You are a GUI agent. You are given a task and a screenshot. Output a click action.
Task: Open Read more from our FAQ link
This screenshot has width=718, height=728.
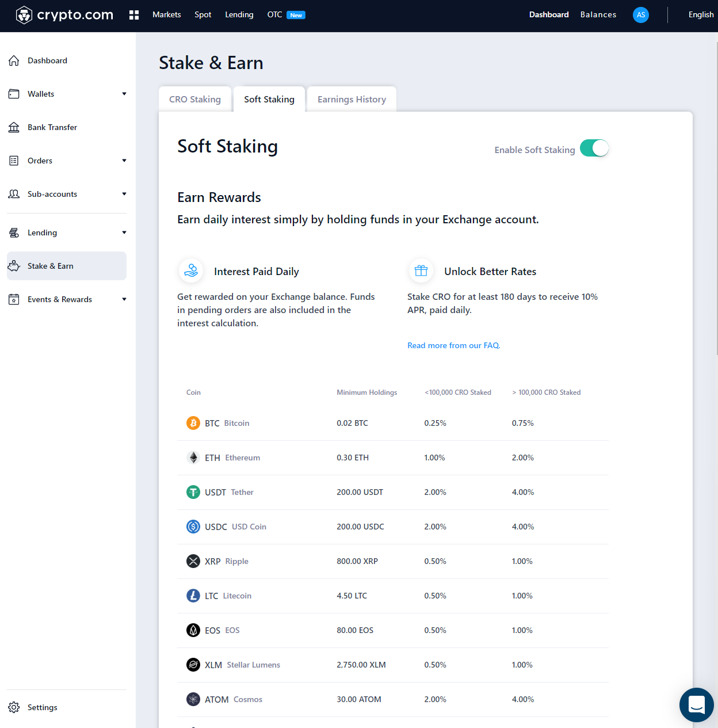454,345
